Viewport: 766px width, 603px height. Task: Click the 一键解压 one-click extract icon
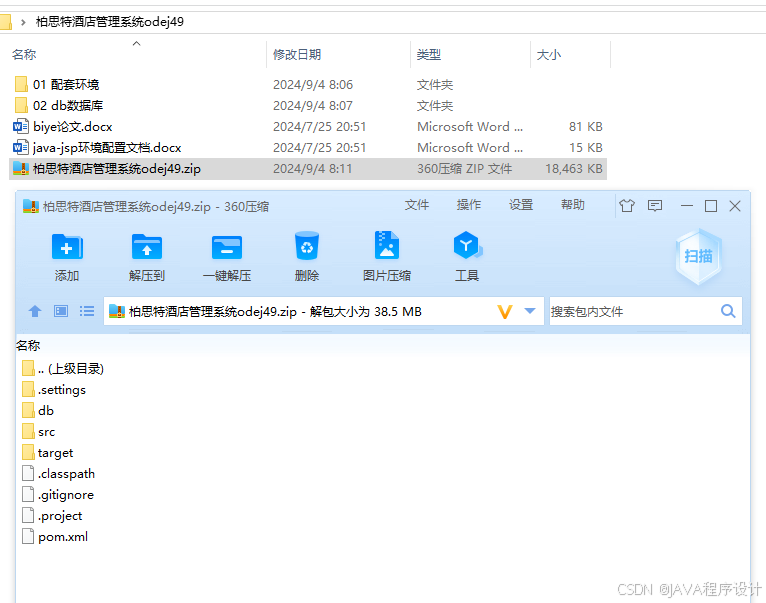pyautogui.click(x=227, y=247)
